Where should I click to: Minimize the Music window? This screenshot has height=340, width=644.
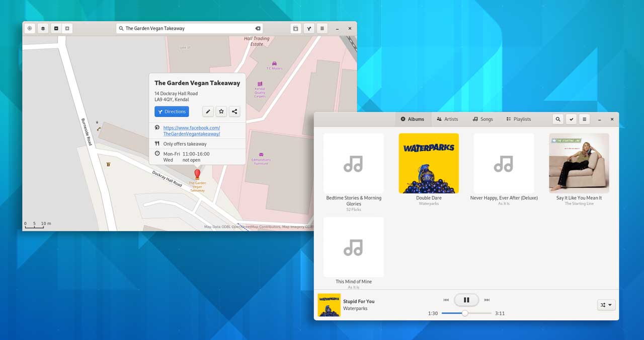click(599, 119)
